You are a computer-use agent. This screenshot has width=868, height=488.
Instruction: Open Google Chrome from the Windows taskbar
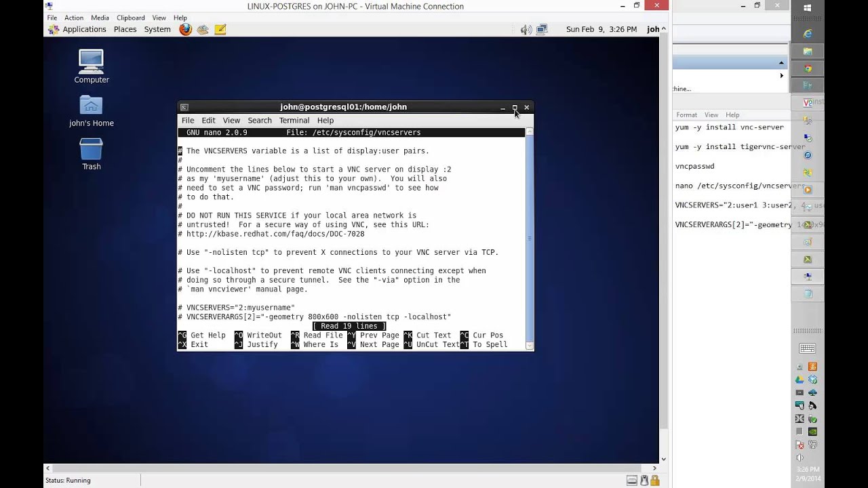(x=808, y=68)
